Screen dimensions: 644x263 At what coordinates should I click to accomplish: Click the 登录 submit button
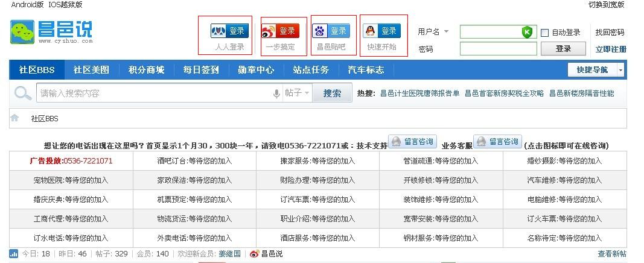[x=563, y=49]
